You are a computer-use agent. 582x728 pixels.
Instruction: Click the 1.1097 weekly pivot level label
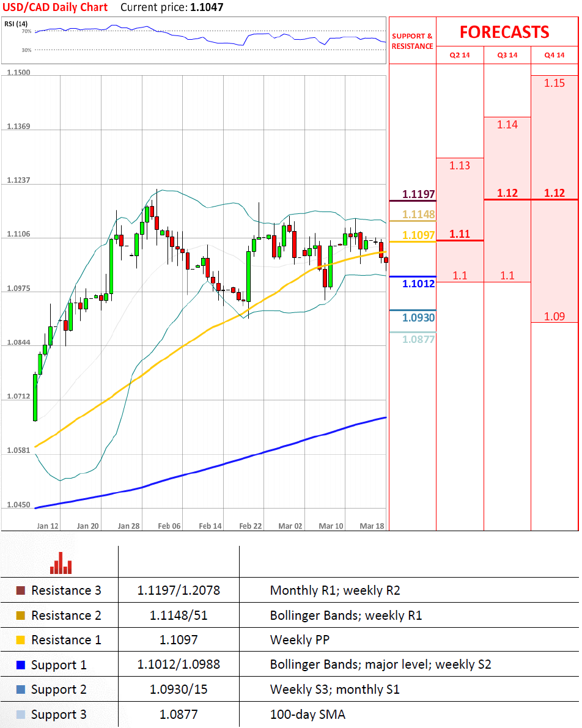[x=418, y=235]
